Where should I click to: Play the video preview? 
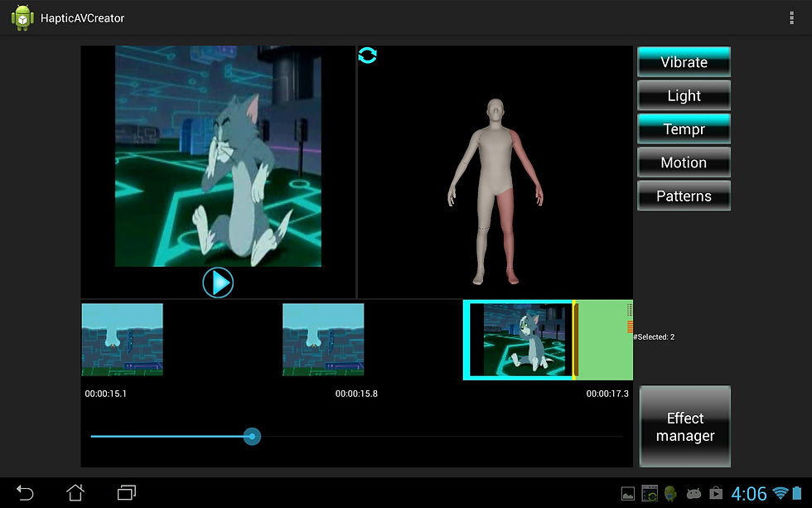(x=217, y=283)
